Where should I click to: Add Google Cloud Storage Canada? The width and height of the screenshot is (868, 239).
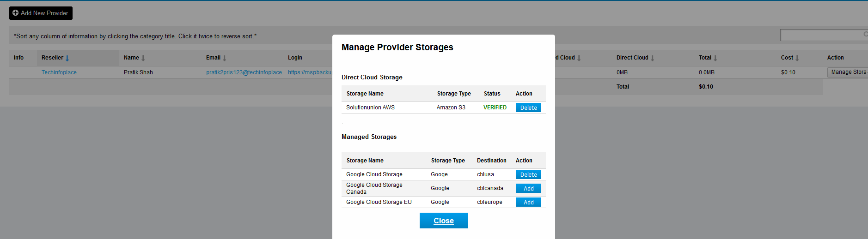coord(528,189)
